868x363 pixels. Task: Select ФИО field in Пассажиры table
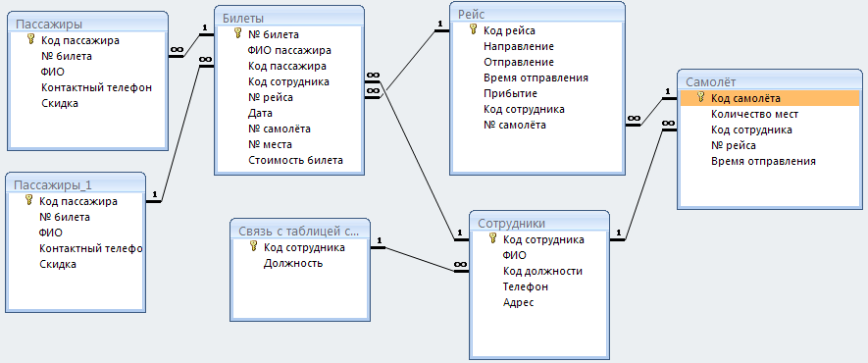pos(53,72)
